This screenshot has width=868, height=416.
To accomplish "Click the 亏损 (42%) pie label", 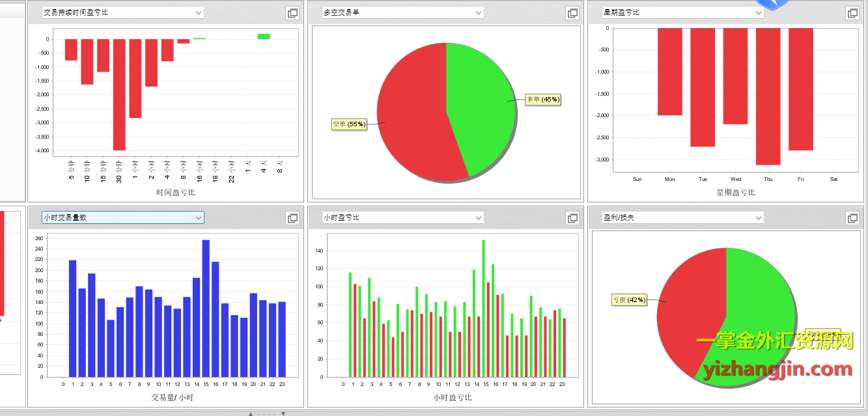I will click(x=629, y=300).
